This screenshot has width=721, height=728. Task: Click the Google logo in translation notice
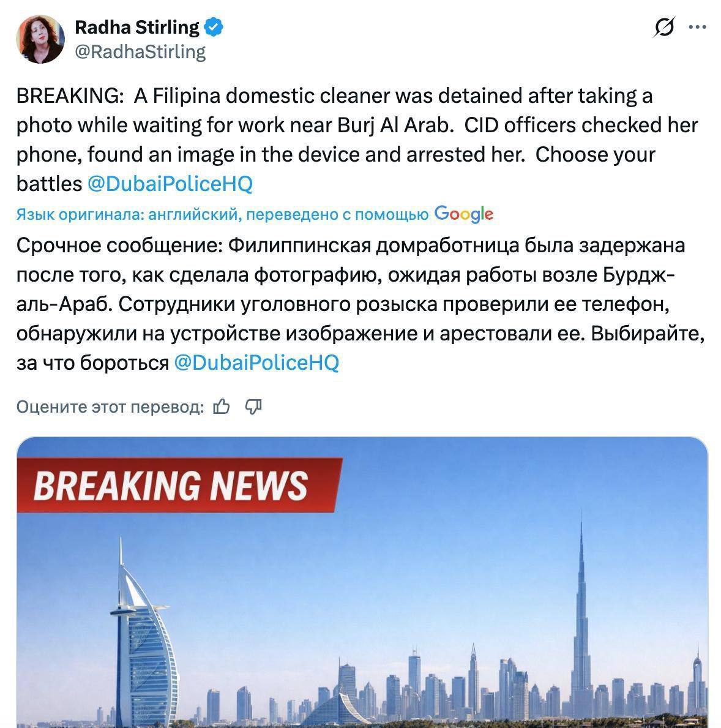click(463, 214)
